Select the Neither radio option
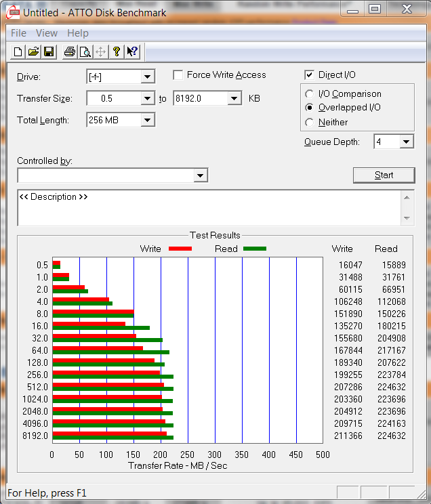Image resolution: width=431 pixels, height=504 pixels. (x=310, y=123)
